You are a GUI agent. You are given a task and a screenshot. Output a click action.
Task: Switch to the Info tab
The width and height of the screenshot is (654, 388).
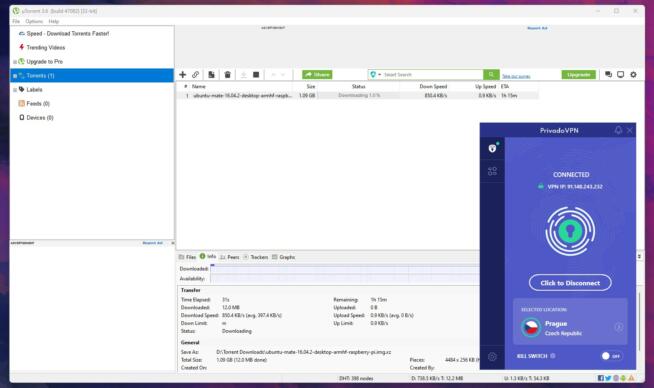tap(208, 257)
